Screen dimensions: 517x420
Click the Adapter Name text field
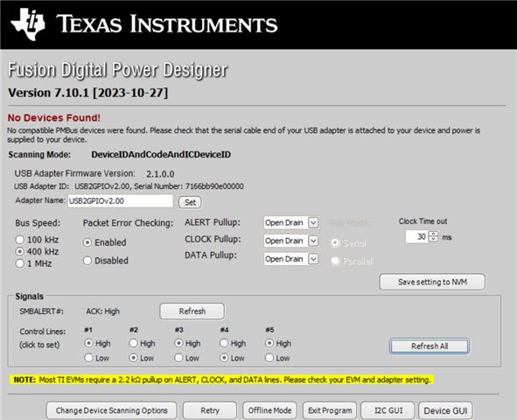pos(121,200)
